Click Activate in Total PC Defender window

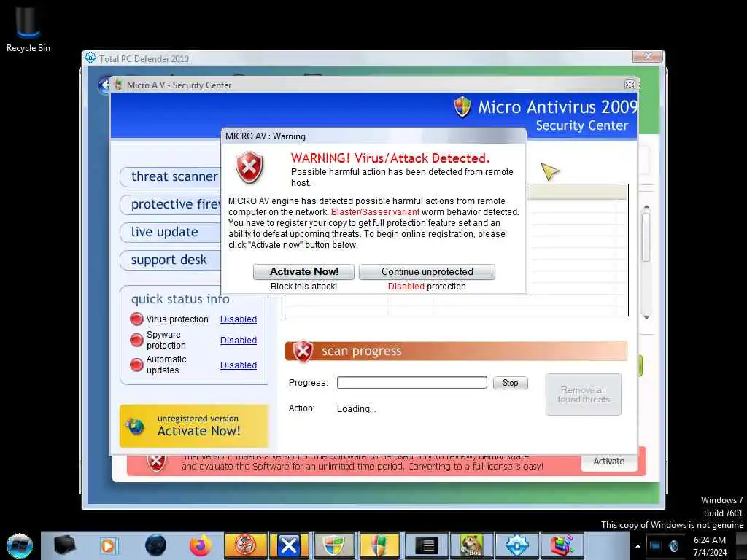tap(608, 462)
